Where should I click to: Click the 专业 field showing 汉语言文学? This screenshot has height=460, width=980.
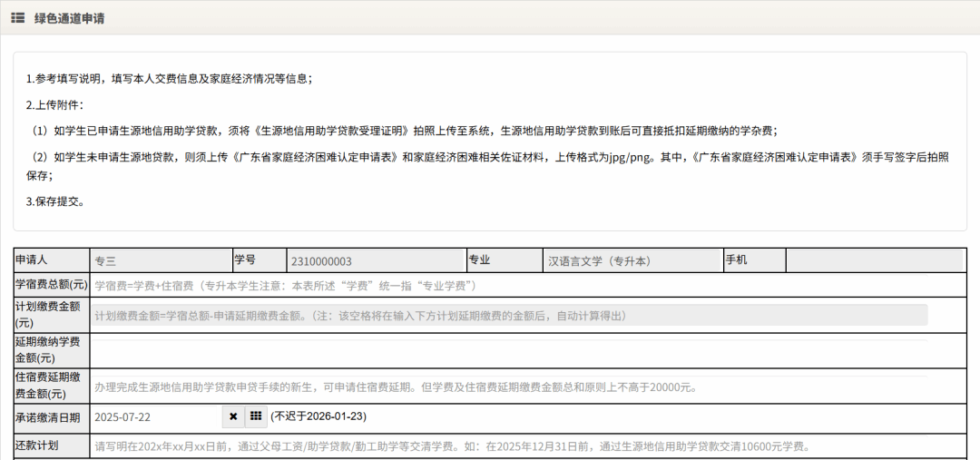pos(632,261)
